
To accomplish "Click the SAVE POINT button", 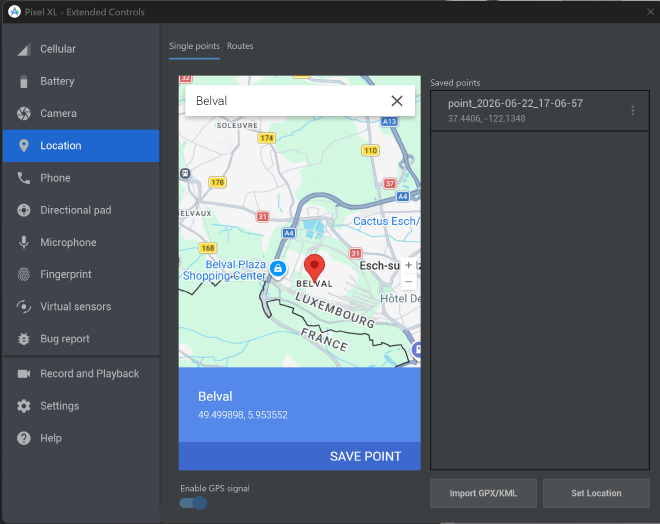I will [365, 457].
